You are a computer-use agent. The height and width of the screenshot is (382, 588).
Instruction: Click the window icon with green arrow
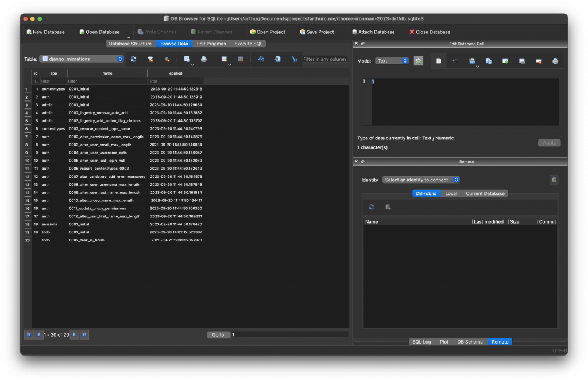coord(505,61)
